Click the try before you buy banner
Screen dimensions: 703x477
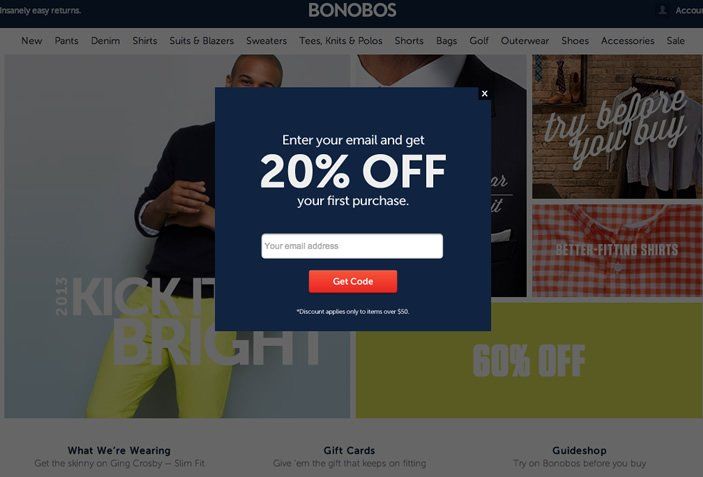click(x=617, y=126)
